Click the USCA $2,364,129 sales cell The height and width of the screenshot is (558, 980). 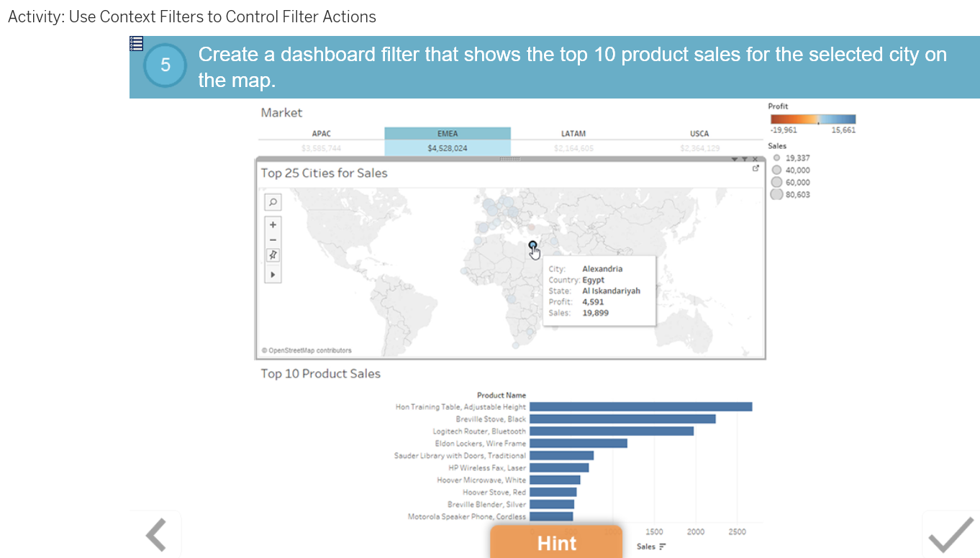point(699,148)
